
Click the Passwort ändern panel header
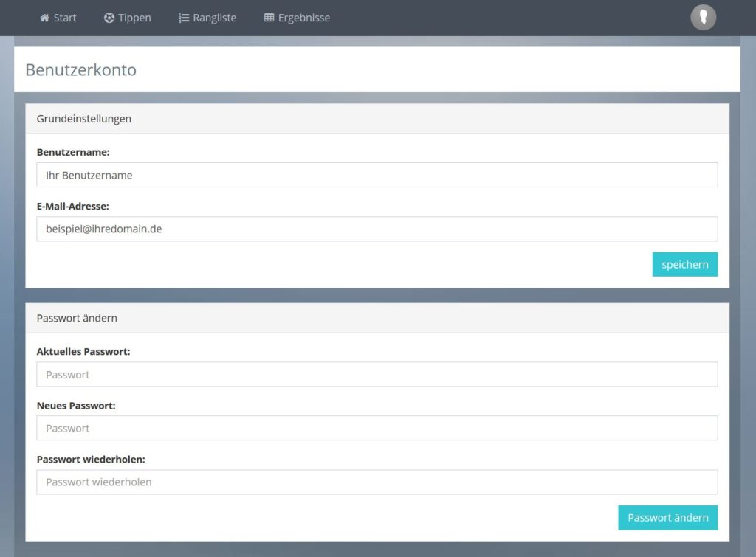(x=77, y=318)
